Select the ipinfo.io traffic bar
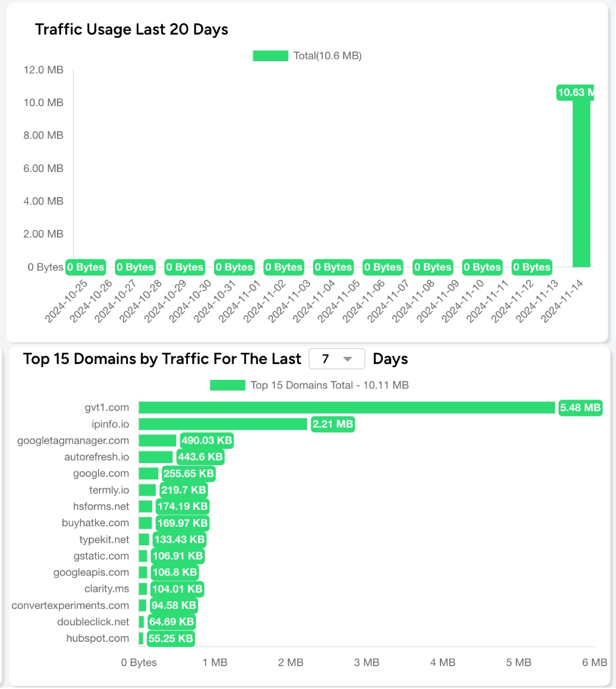The image size is (616, 689). tap(223, 424)
